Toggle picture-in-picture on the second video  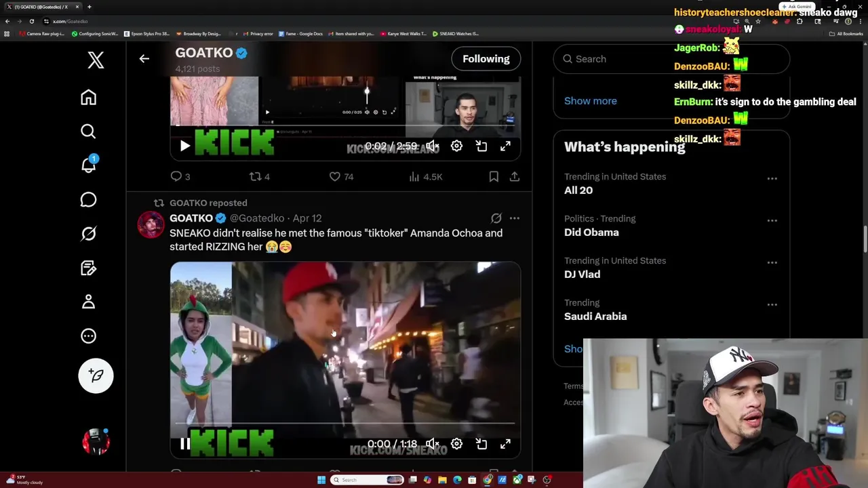[x=481, y=444]
